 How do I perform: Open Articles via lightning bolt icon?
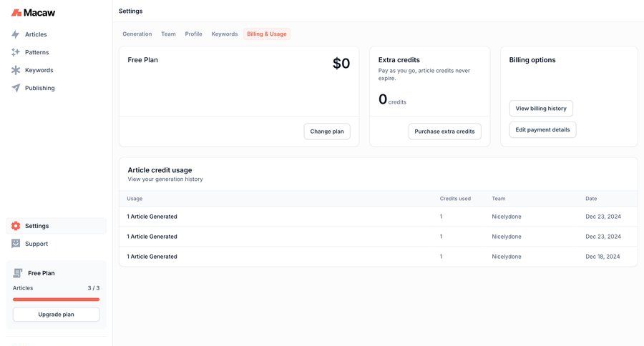coord(16,34)
